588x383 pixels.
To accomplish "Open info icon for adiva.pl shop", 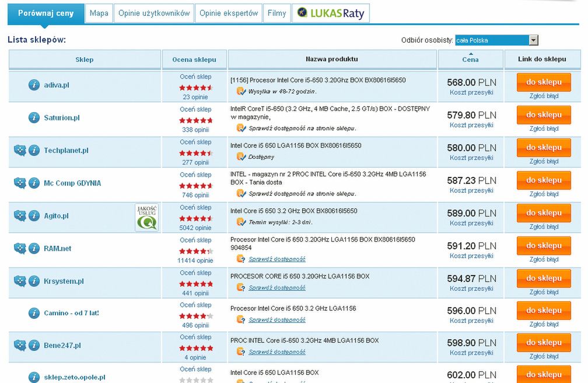I will coord(34,85).
